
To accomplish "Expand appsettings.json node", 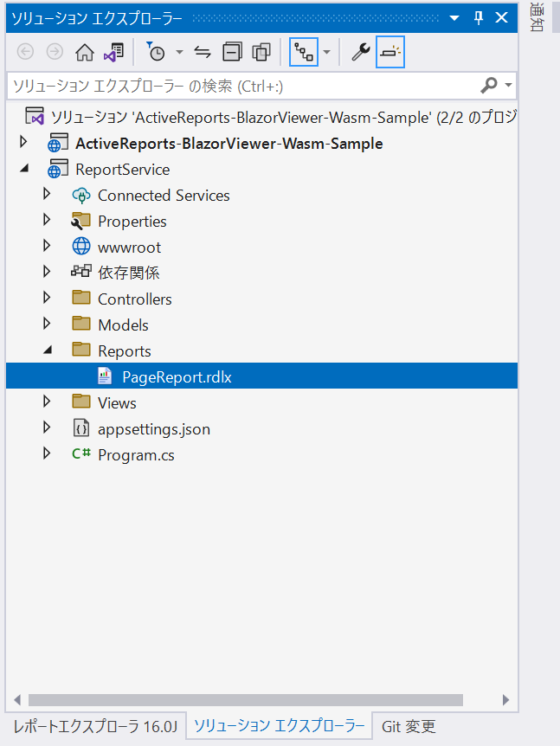I will pyautogui.click(x=47, y=428).
